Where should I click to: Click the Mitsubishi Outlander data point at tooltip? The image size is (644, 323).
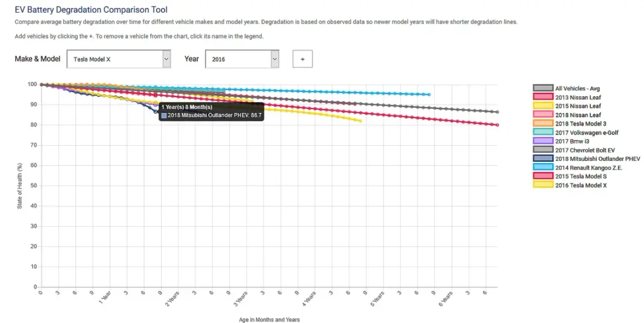point(155,112)
